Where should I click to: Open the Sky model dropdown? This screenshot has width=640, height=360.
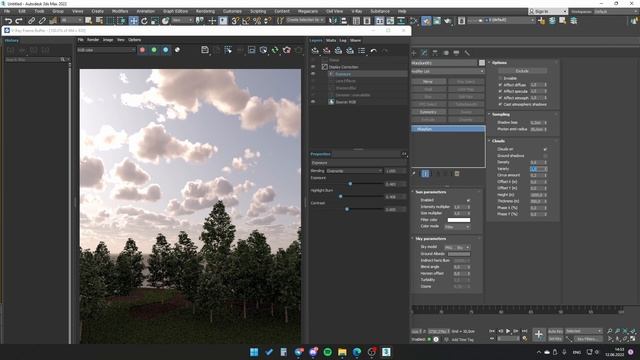457,247
